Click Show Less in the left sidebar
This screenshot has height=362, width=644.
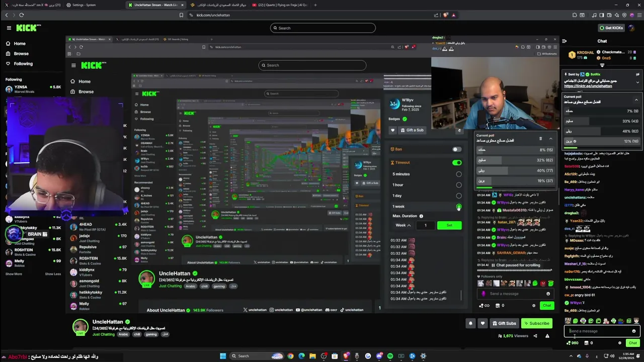53,274
